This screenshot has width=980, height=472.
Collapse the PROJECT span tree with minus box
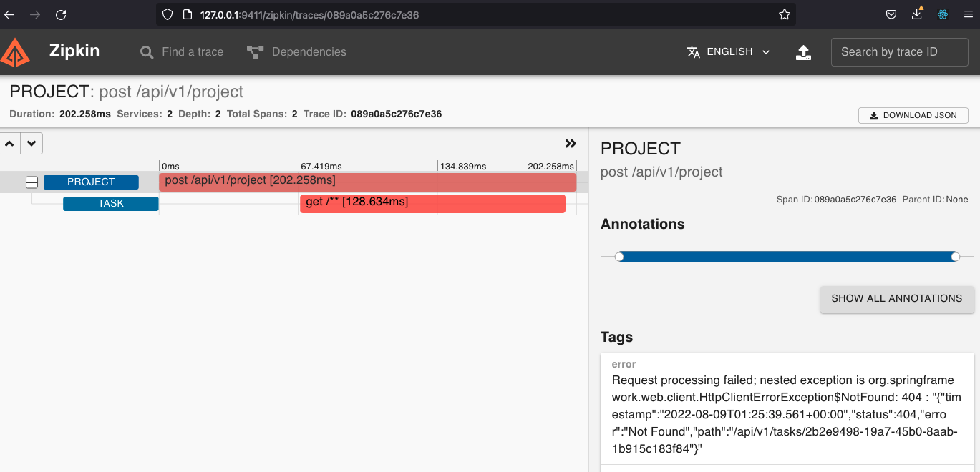31,182
